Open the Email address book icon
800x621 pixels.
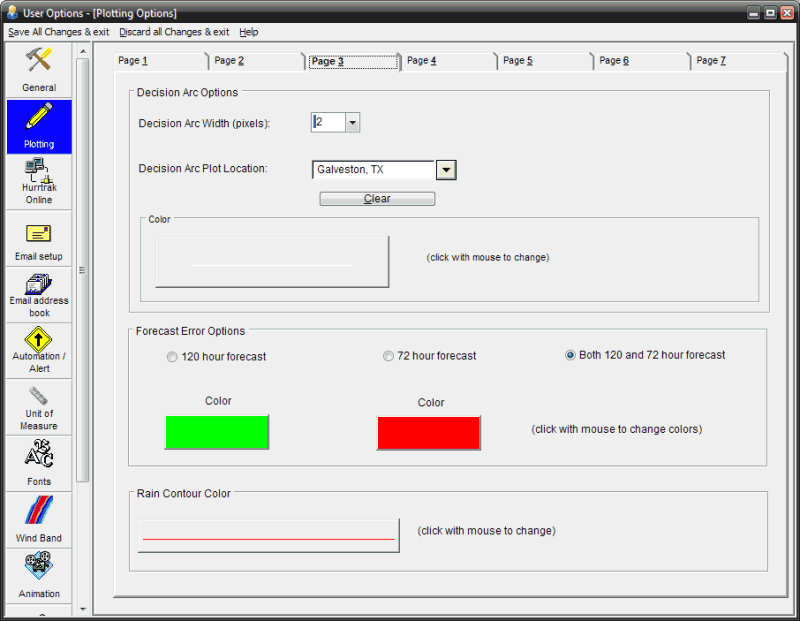tap(39, 286)
